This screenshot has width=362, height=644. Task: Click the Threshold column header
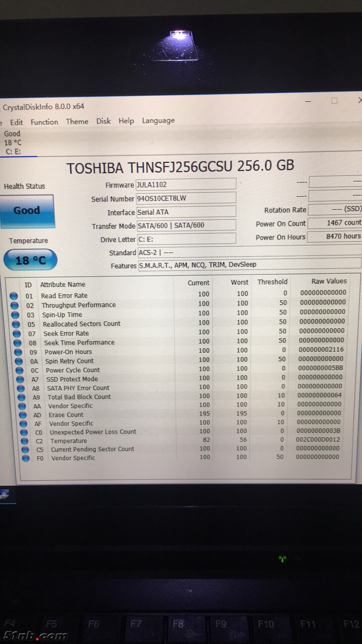(x=272, y=282)
